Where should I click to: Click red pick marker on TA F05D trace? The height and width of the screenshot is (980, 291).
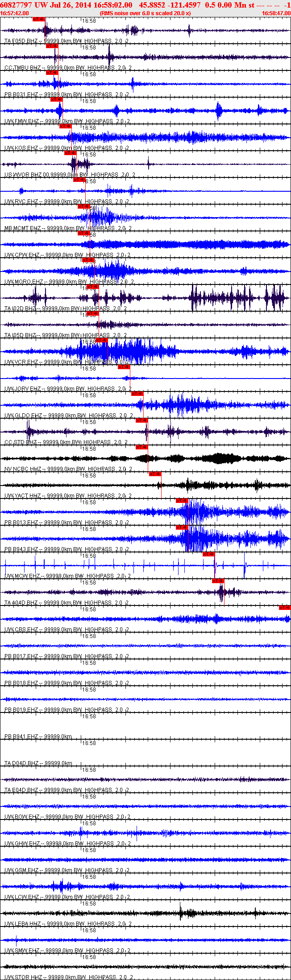pyautogui.click(x=39, y=19)
